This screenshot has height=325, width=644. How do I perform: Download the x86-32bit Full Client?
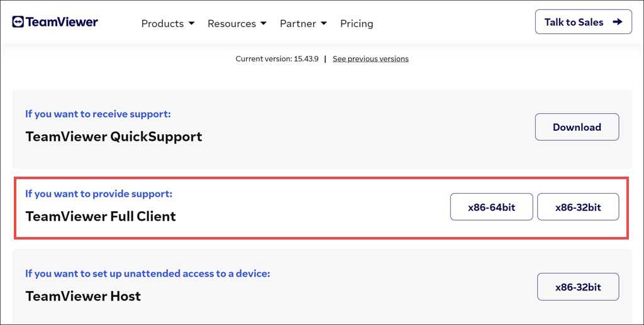coord(578,207)
